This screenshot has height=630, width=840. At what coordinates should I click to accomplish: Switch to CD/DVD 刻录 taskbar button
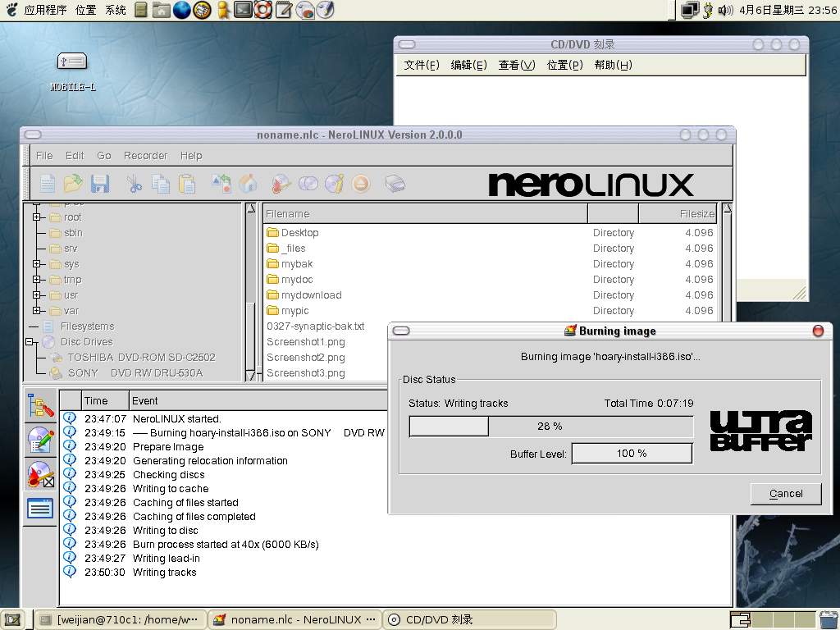[470, 620]
